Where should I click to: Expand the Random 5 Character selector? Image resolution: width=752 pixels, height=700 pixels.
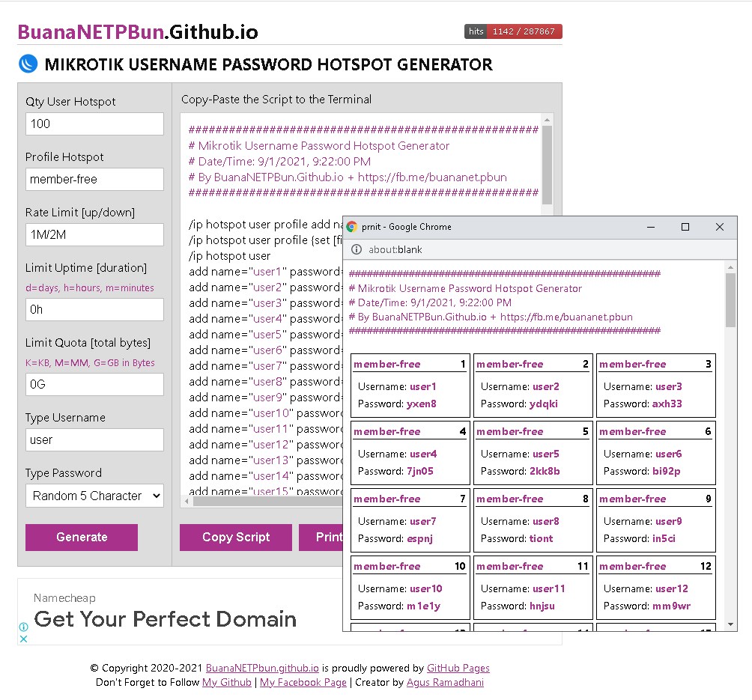[x=94, y=496]
